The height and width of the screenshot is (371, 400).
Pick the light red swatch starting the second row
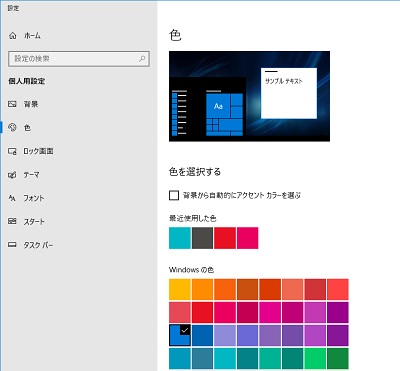click(x=180, y=312)
